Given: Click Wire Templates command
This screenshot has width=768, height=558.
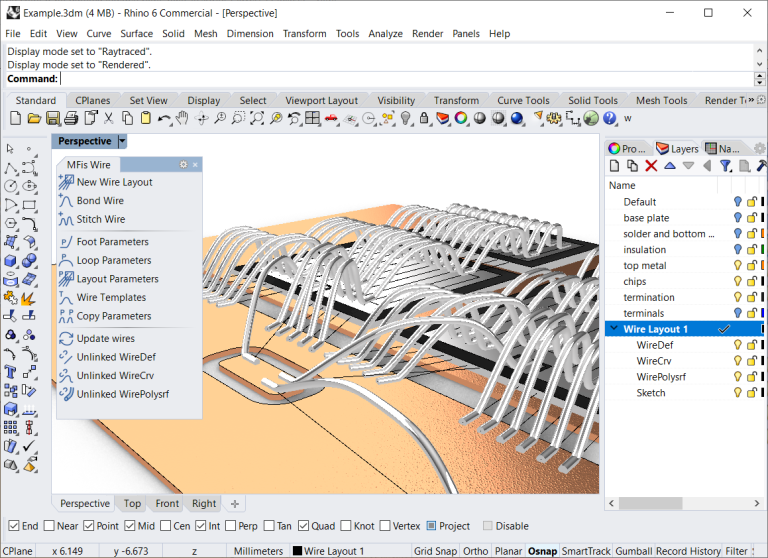Looking at the screenshot, I should 111,297.
